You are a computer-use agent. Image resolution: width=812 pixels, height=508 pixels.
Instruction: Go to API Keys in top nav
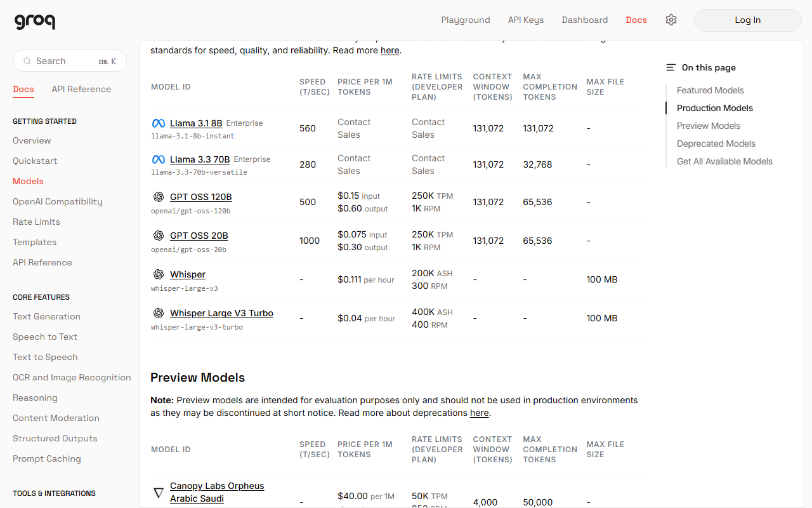click(x=526, y=20)
